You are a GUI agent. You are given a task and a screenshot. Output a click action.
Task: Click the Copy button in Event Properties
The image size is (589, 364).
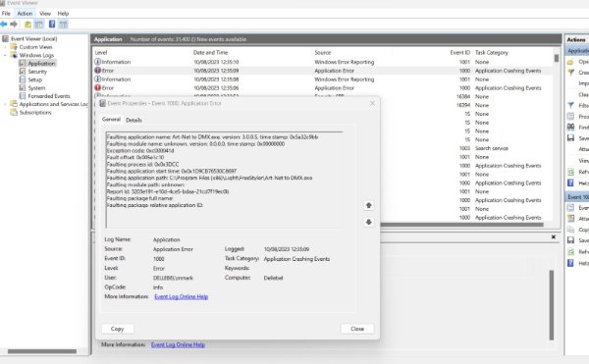[x=117, y=329]
